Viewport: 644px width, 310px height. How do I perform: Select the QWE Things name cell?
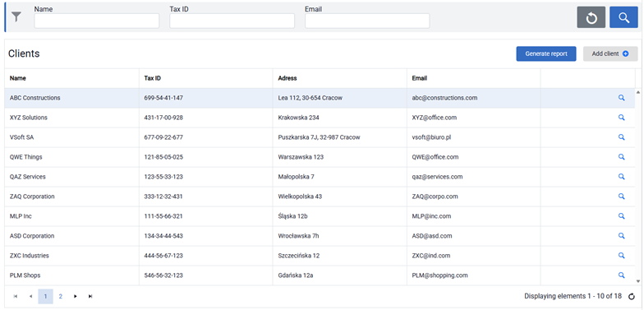(x=72, y=157)
